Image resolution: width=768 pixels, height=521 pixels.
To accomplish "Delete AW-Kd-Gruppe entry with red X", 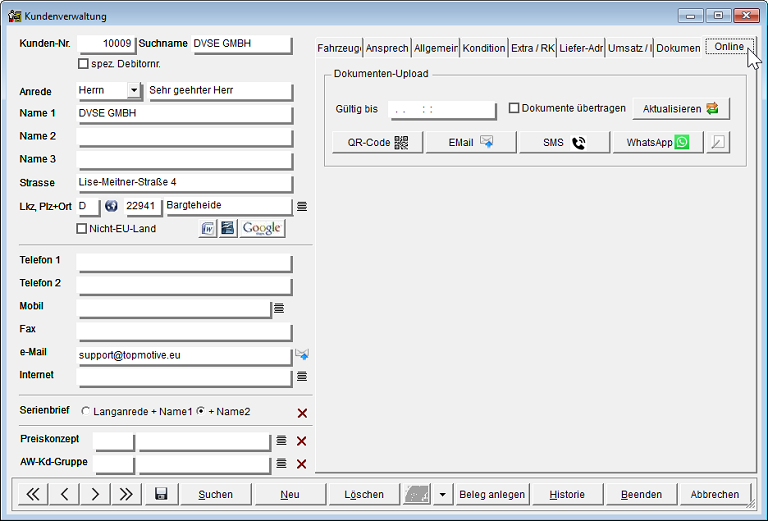I will click(x=302, y=464).
